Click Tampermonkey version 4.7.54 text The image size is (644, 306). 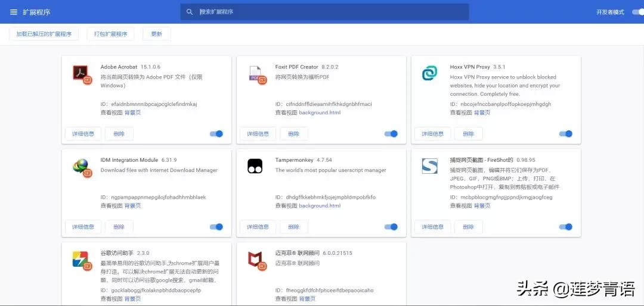click(324, 160)
